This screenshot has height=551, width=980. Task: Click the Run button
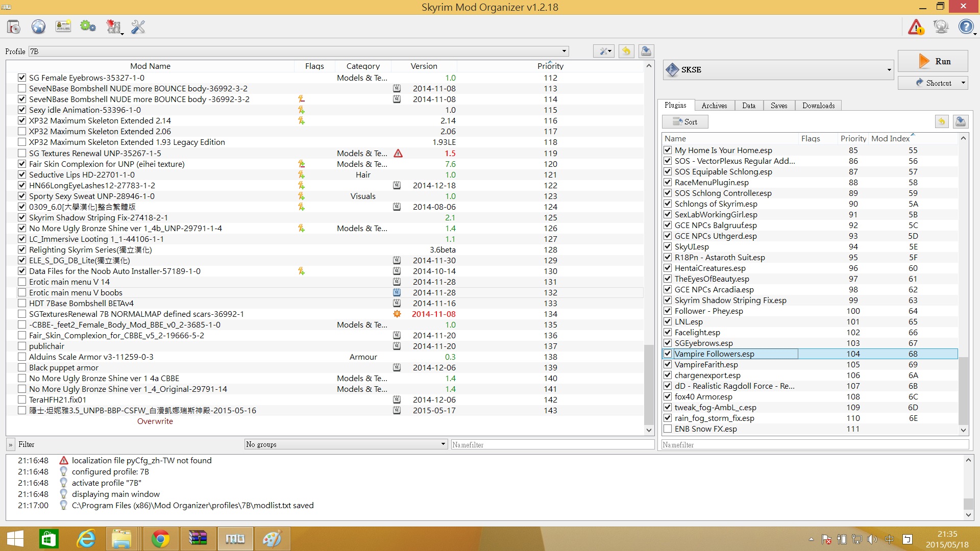[933, 61]
